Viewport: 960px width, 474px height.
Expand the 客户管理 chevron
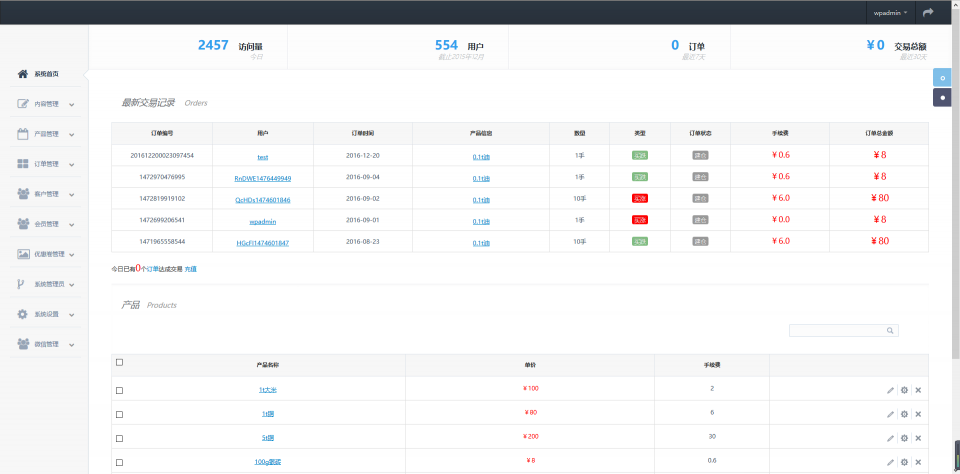pos(72,194)
